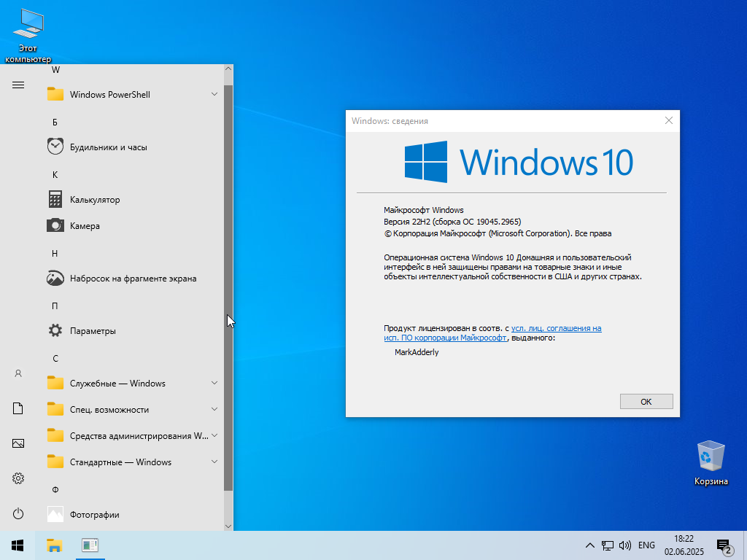Click the MarkAdderly licensee name text
The image size is (747, 560).
(417, 352)
